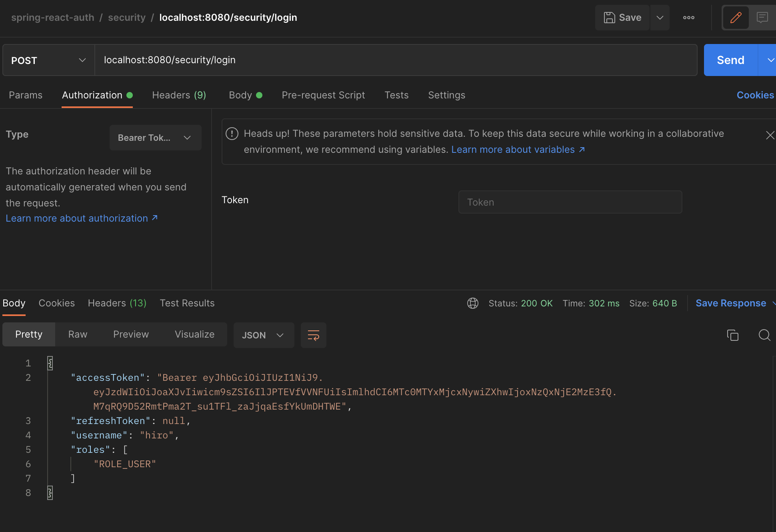
Task: Expand the Bearer Token type dropdown
Action: click(x=155, y=138)
